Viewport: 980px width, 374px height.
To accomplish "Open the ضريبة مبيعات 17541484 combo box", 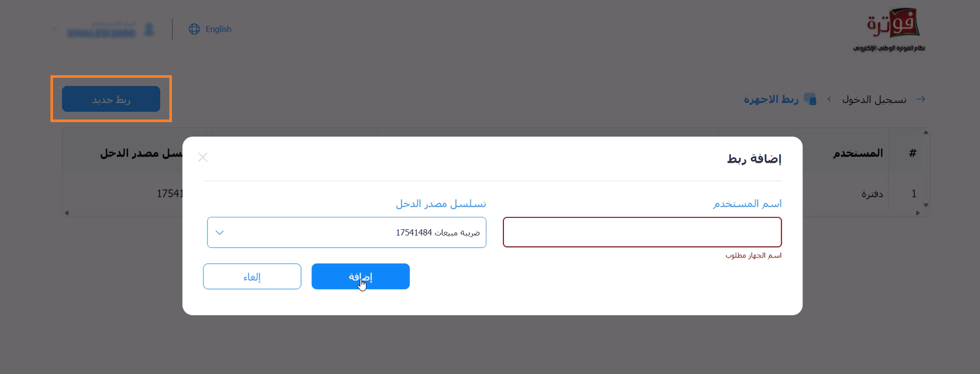I will [347, 232].
